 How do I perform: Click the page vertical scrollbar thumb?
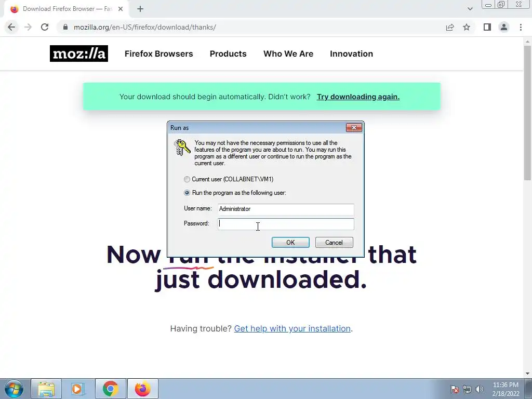528,113
